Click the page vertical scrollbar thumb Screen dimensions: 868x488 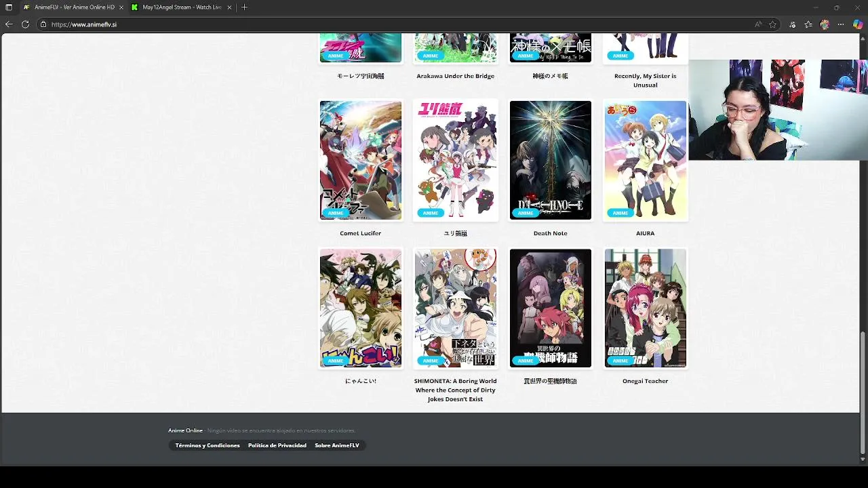pyautogui.click(x=863, y=392)
